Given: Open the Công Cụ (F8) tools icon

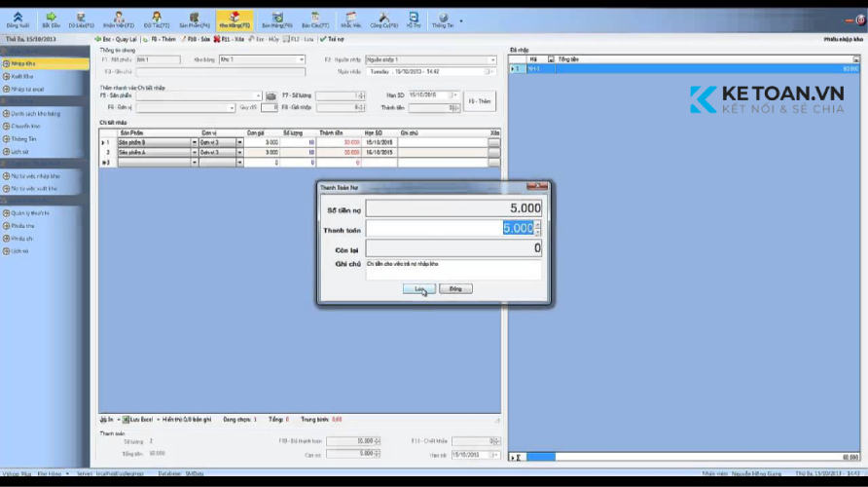Looking at the screenshot, I should click(383, 19).
